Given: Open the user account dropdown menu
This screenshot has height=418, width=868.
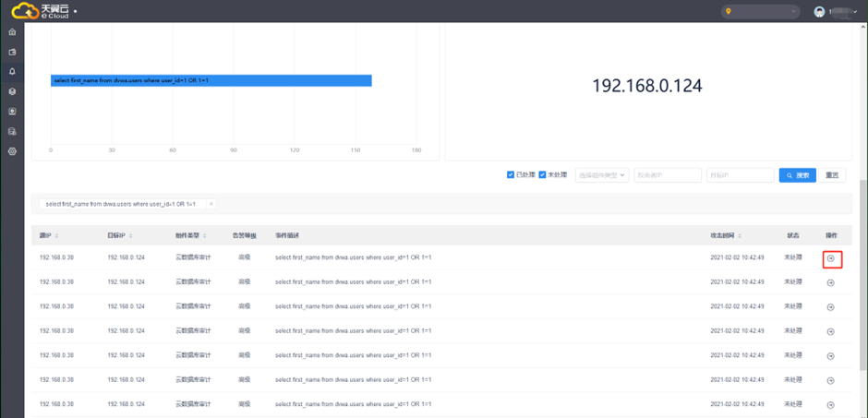Looking at the screenshot, I should (836, 11).
